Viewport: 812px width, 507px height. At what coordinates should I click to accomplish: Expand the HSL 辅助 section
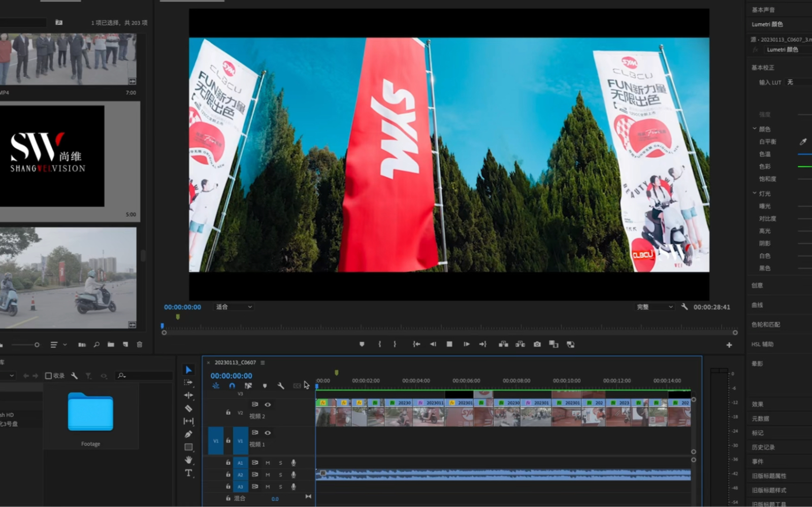point(762,344)
